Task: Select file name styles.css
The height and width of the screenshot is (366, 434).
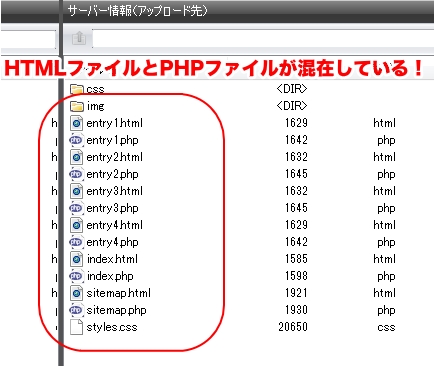Action: pyautogui.click(x=112, y=327)
